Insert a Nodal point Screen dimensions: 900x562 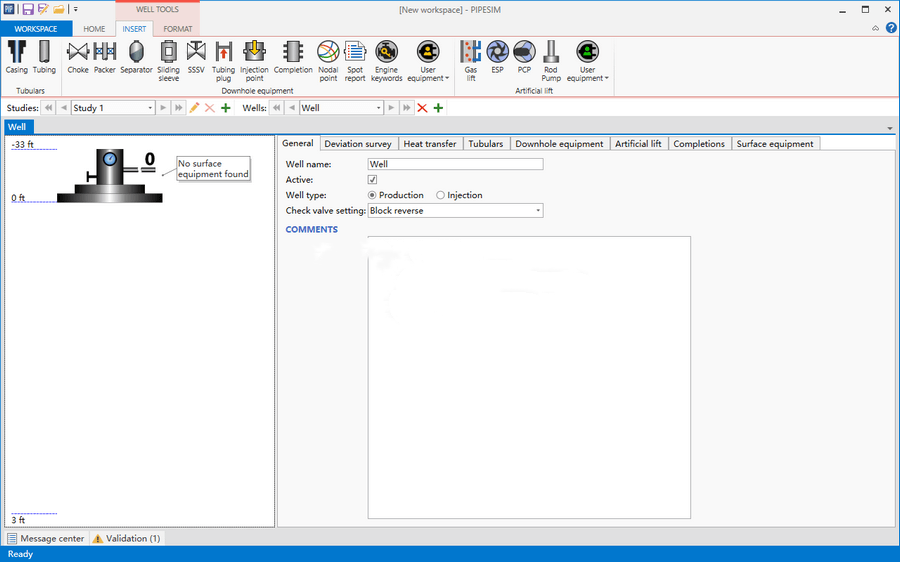pos(328,60)
